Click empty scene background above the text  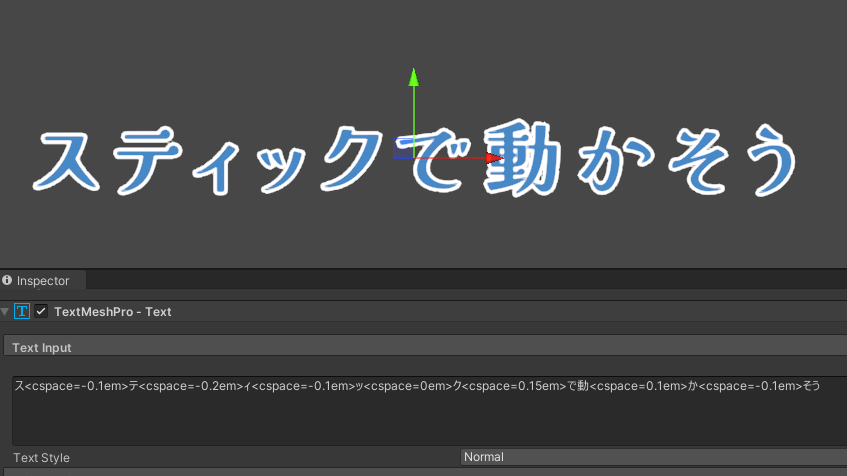[x=200, y=50]
